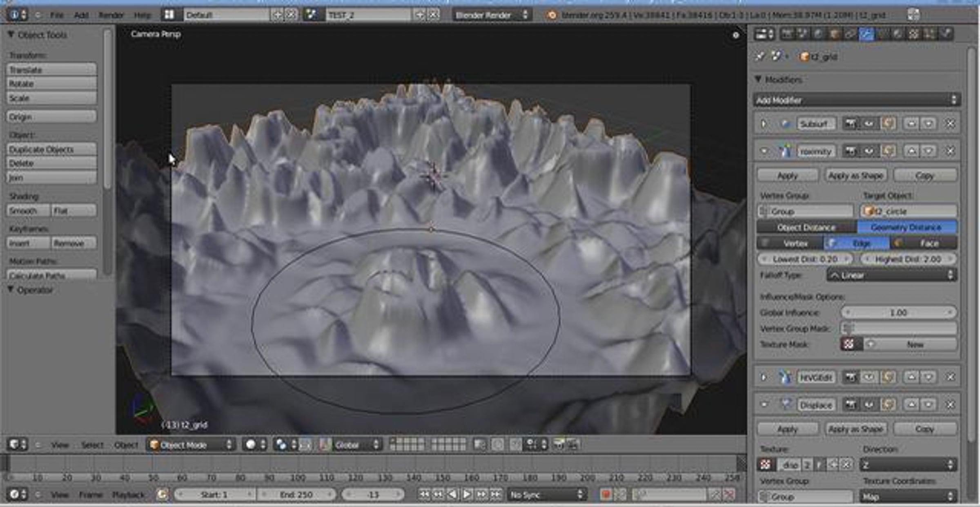Remove the Subsurf modifier with X

[x=950, y=124]
